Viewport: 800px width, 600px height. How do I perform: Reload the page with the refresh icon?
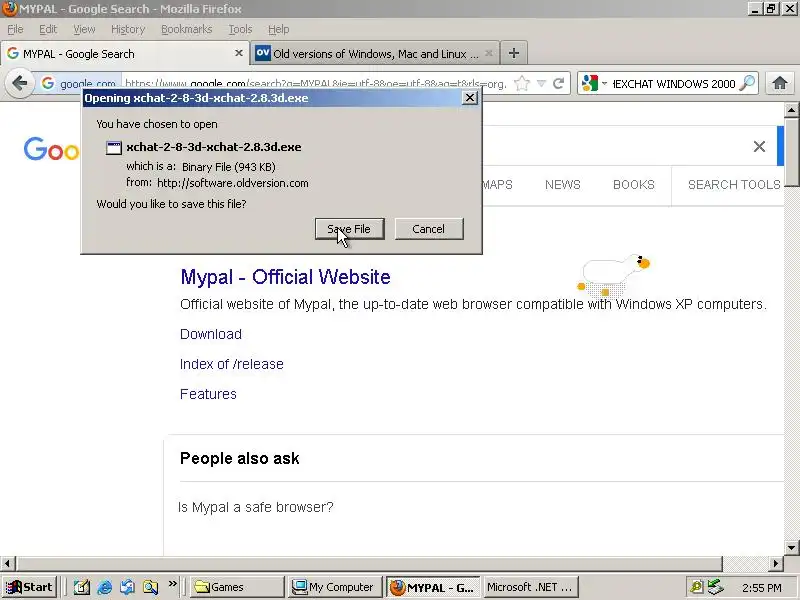click(x=559, y=83)
